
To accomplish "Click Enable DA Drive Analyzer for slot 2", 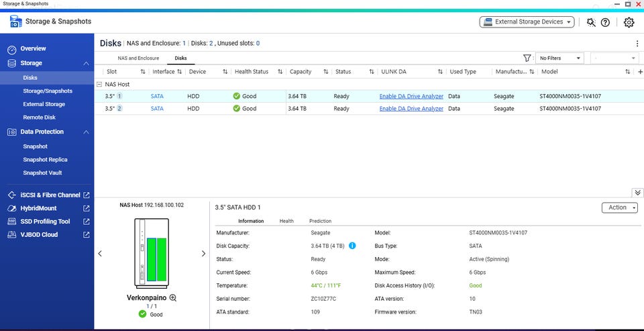I will pos(411,109).
